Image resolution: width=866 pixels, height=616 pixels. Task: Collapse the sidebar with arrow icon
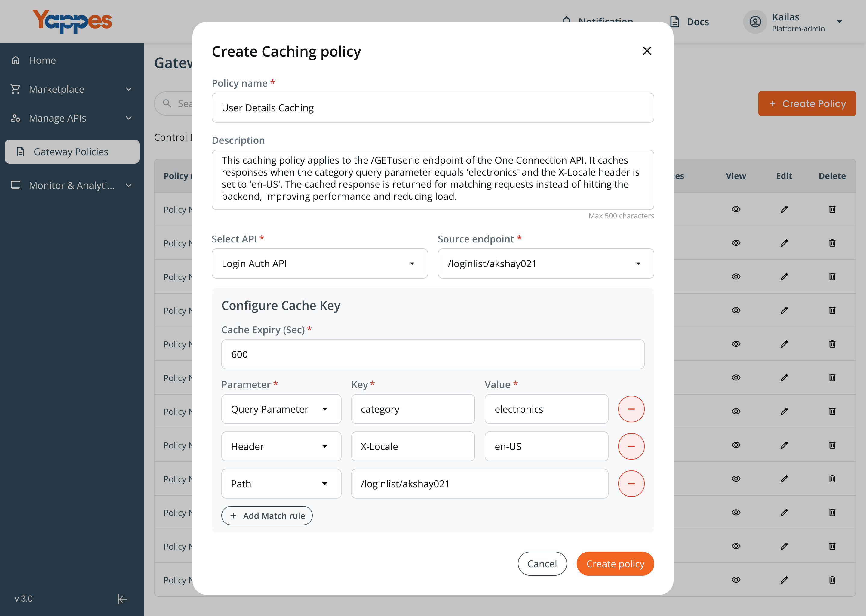[x=122, y=599]
